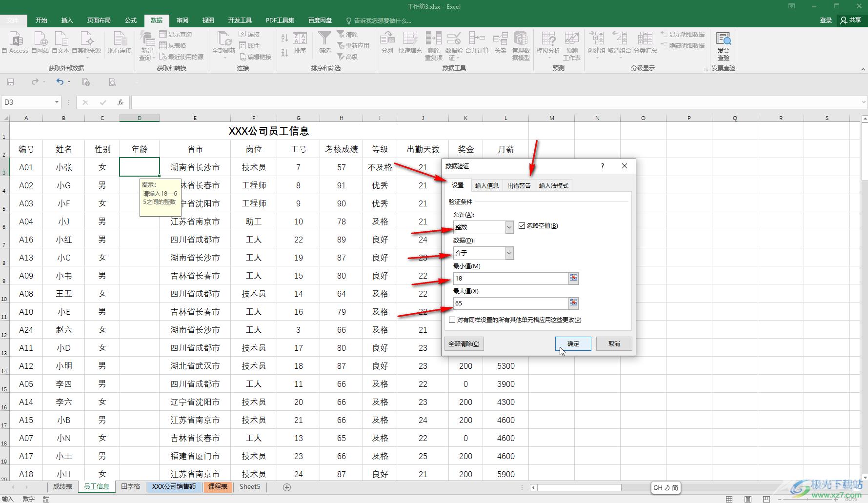Select the Settings (设置) dialog tab

pos(458,185)
